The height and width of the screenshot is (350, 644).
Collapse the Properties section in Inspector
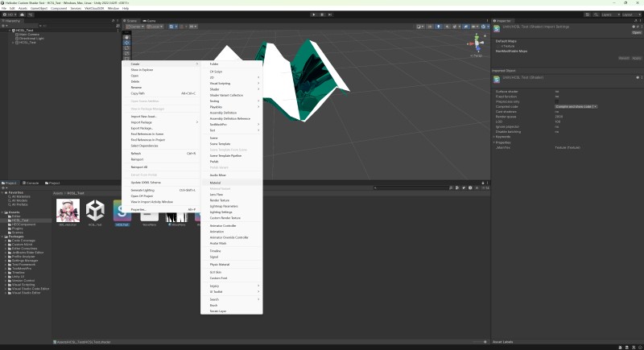(494, 142)
